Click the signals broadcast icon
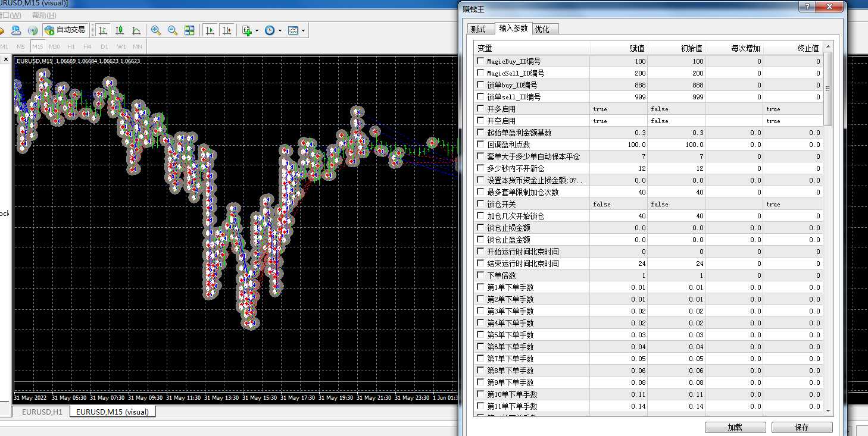This screenshot has width=868, height=436. coord(33,30)
